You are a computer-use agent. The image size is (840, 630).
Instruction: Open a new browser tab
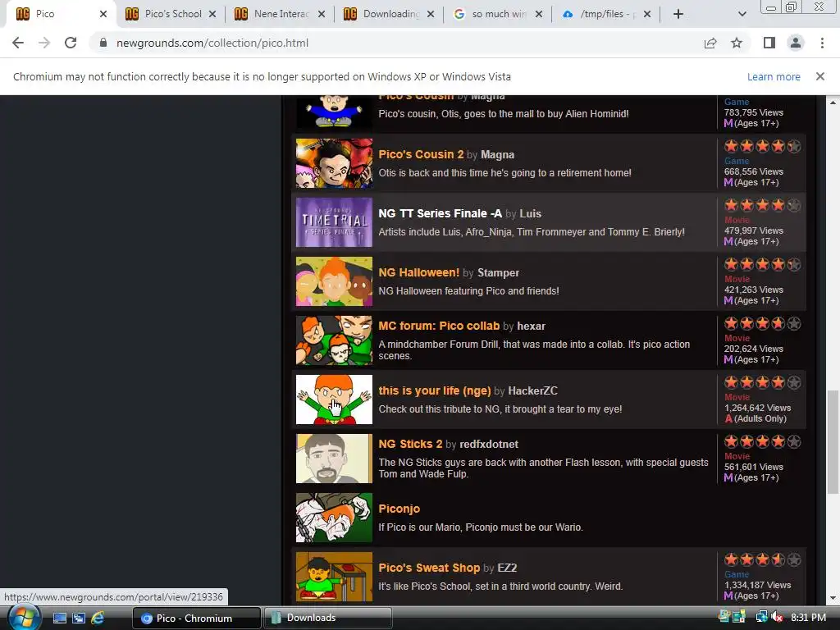click(678, 14)
